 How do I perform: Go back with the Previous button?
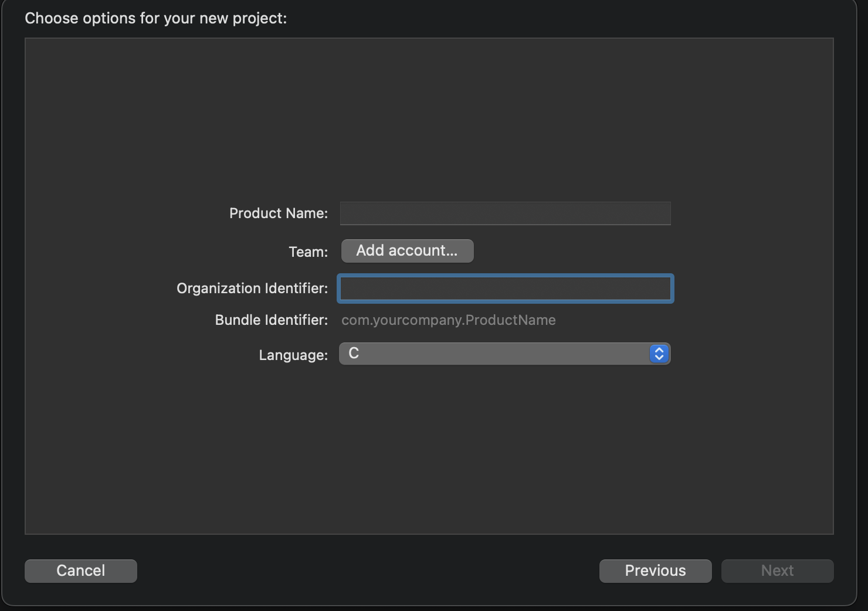pyautogui.click(x=655, y=571)
